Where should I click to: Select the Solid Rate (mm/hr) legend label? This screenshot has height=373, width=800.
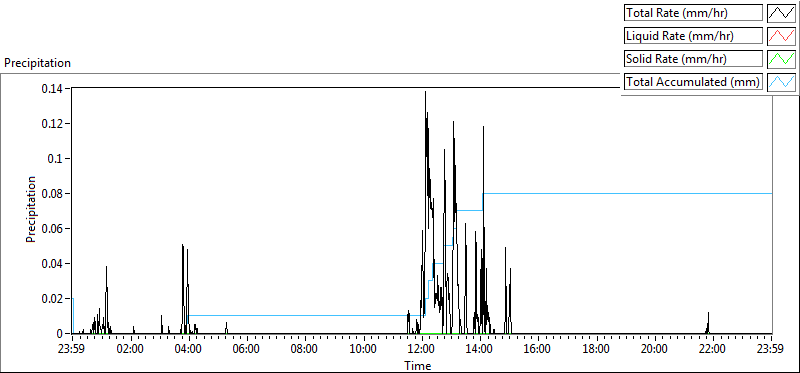tap(693, 59)
